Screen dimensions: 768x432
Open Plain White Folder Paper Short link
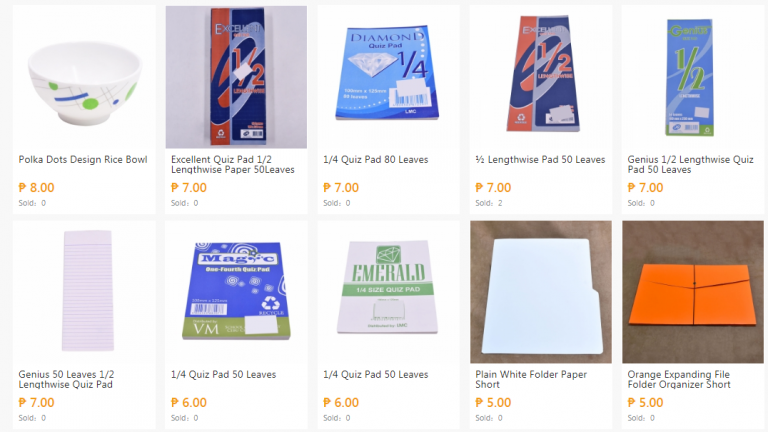pos(531,380)
